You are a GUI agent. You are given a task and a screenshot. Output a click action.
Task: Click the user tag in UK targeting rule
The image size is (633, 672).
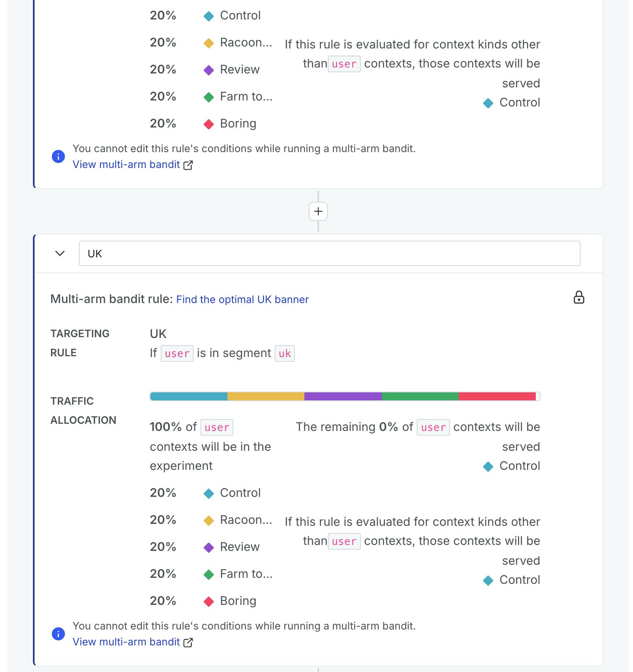[177, 353]
